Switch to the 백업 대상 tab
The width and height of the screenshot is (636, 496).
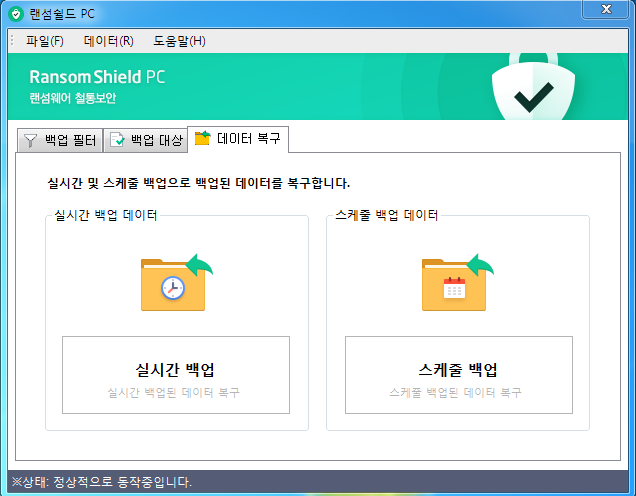pyautogui.click(x=146, y=140)
